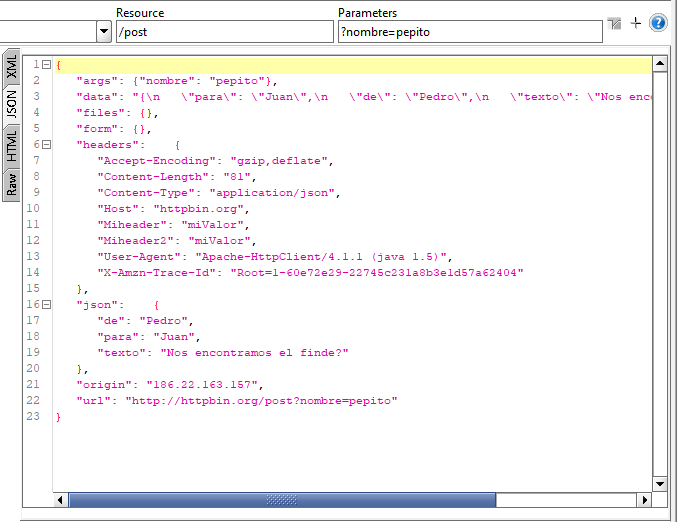Click the "Miheader": "miValor" line
Viewport: 679px width, 522px height.
pyautogui.click(x=173, y=225)
